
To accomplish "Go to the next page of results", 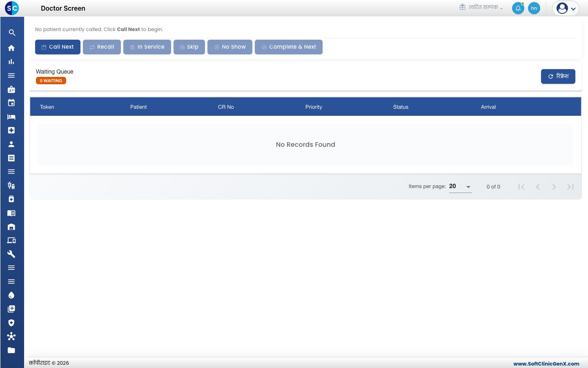I will tap(554, 187).
